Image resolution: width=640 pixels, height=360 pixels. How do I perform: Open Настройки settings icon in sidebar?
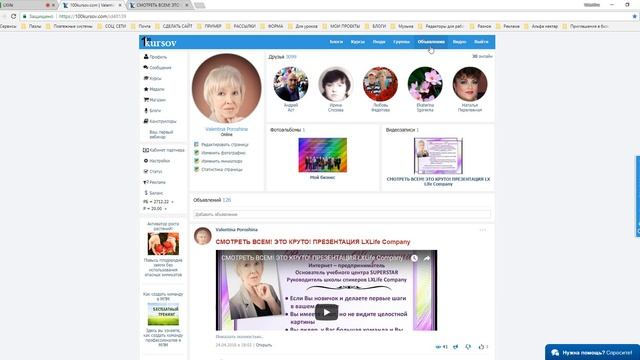(146, 161)
